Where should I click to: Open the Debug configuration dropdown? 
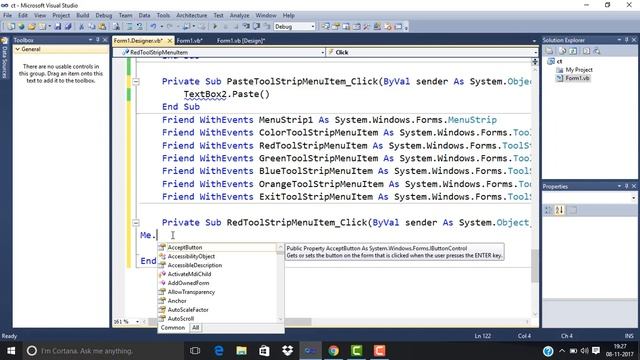313,27
